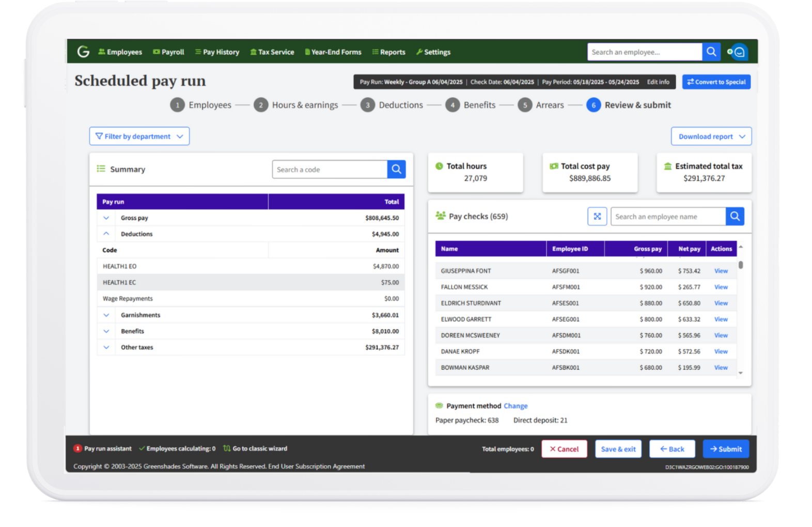Click the Greenshades logo icon
Image resolution: width=812 pixels, height=527 pixels.
(x=83, y=52)
